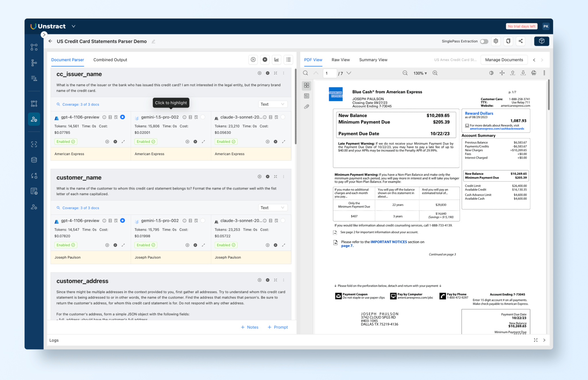
Task: Click the attachments paperclip icon in PDF sidebar
Action: pos(306,107)
